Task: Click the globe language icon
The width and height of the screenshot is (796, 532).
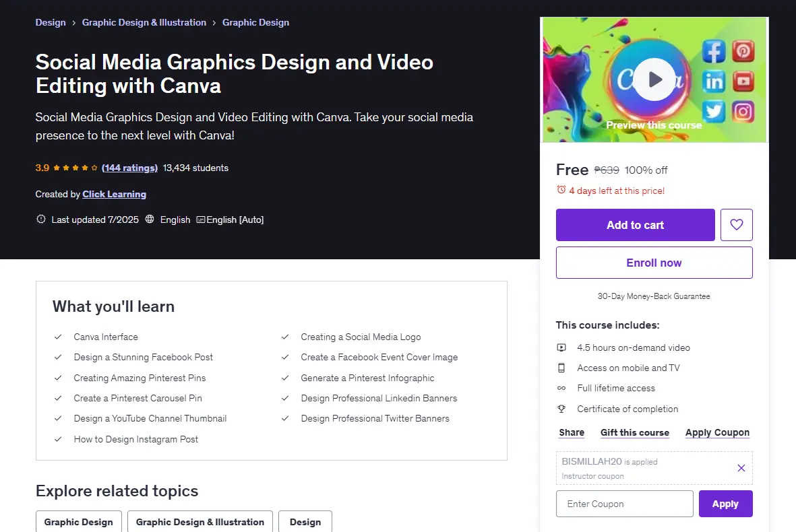Action: click(150, 219)
